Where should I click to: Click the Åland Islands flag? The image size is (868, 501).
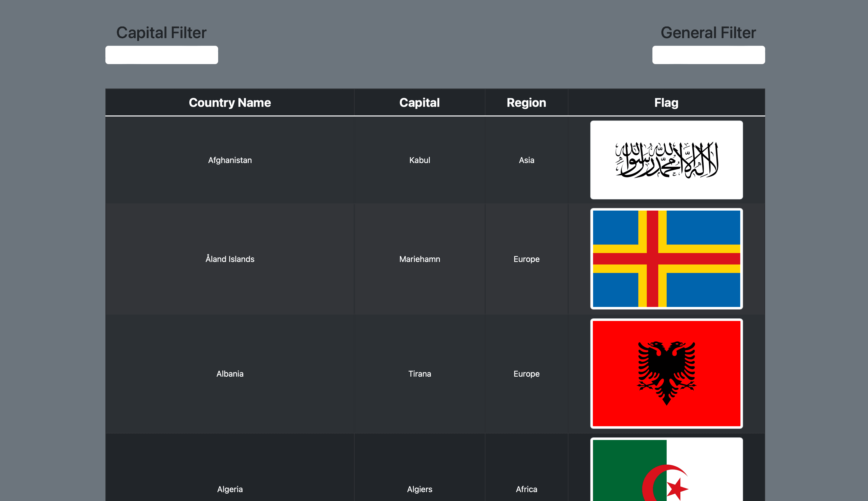[667, 259]
